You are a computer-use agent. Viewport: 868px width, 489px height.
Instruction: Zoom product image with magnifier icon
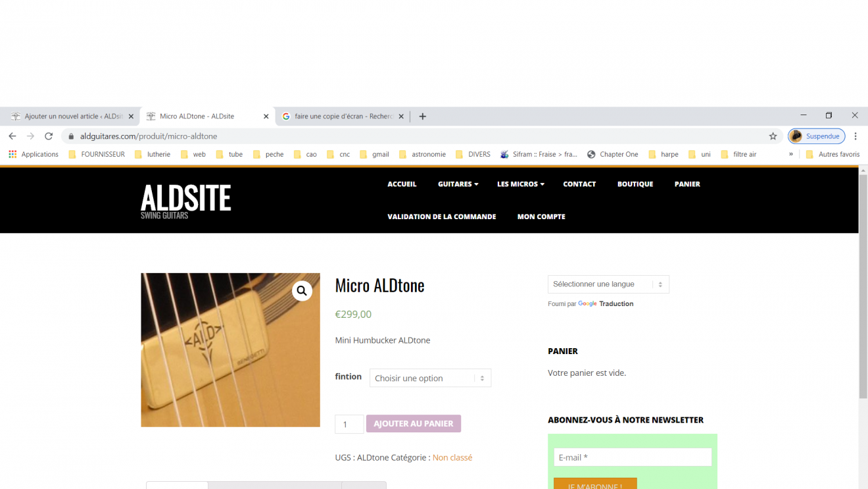(302, 290)
